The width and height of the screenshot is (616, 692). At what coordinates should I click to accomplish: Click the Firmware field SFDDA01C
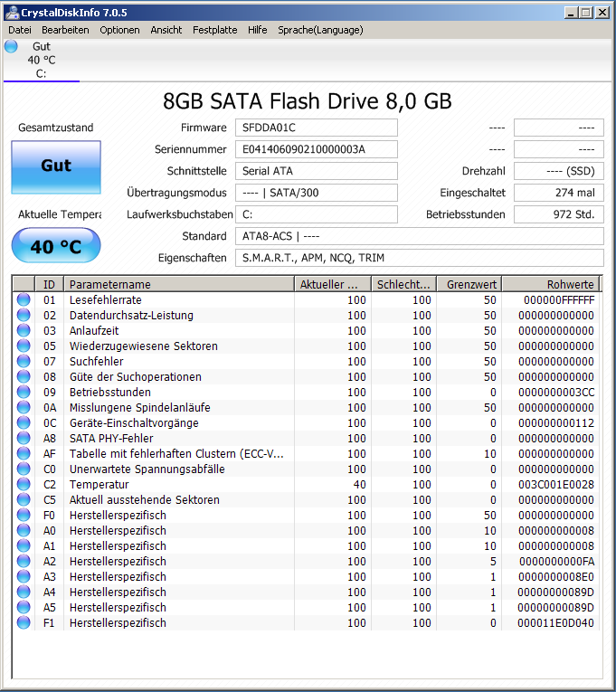click(x=317, y=128)
